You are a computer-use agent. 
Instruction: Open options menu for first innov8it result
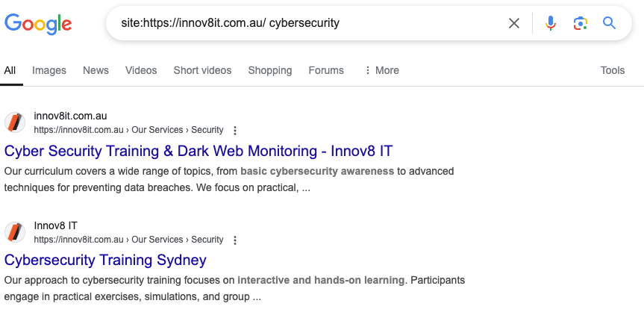tap(235, 131)
